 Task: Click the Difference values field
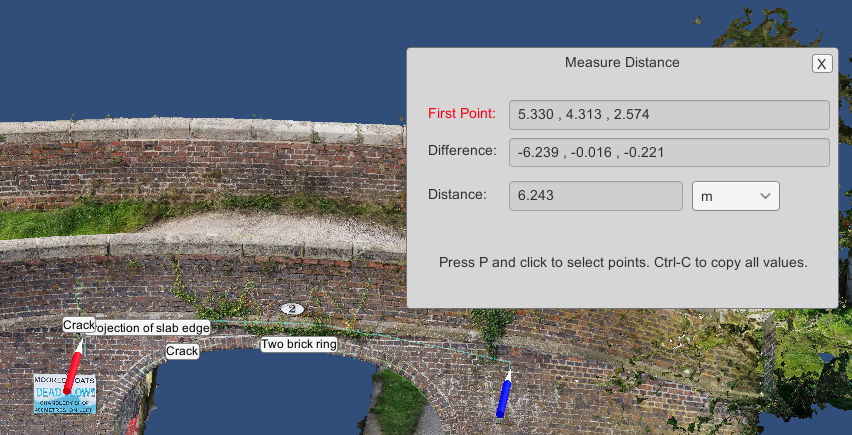tap(669, 153)
